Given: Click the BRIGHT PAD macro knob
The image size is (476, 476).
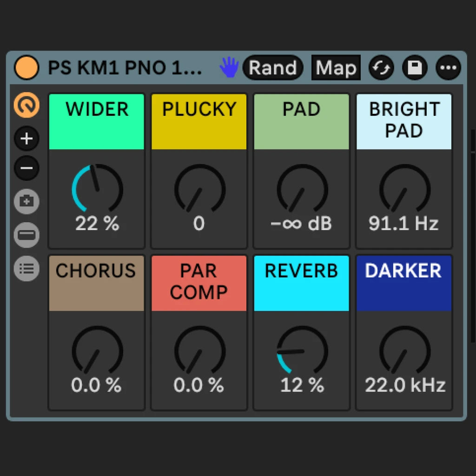Looking at the screenshot, I should (x=403, y=191).
